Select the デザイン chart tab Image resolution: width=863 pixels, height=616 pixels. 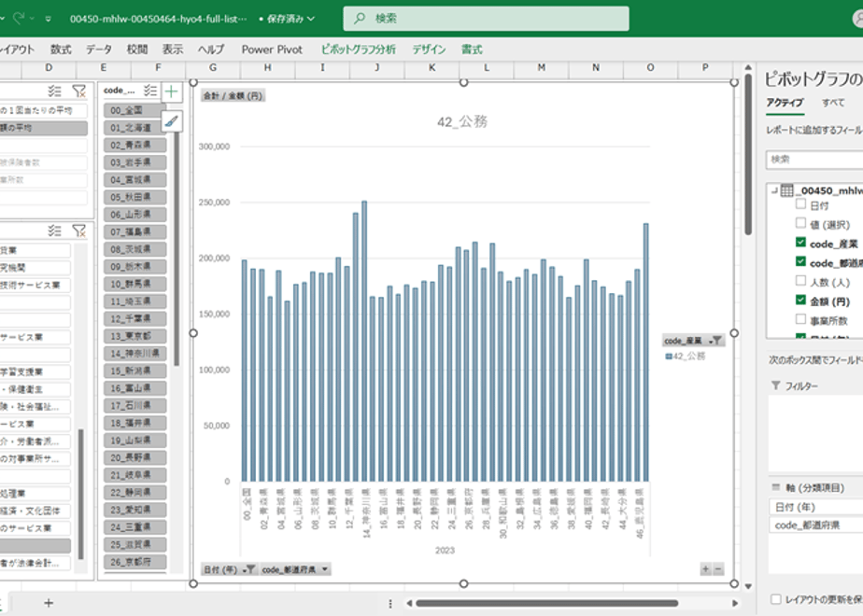pyautogui.click(x=429, y=49)
